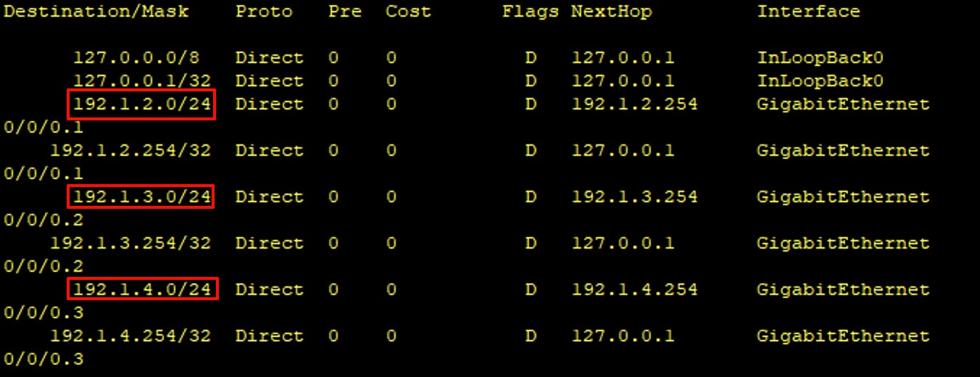Screen dimensions: 980x377
Task: Select destination 192.1.4.254/32
Action: pos(130,336)
